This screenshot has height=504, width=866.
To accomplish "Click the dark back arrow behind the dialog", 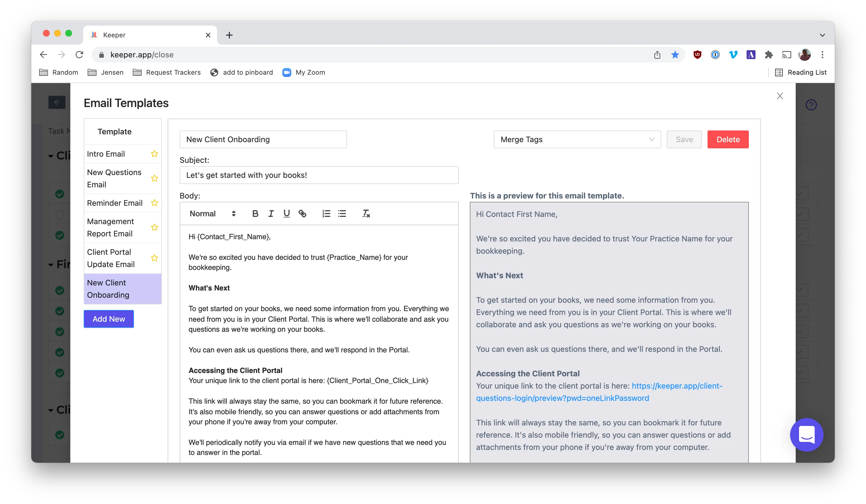I will [57, 102].
